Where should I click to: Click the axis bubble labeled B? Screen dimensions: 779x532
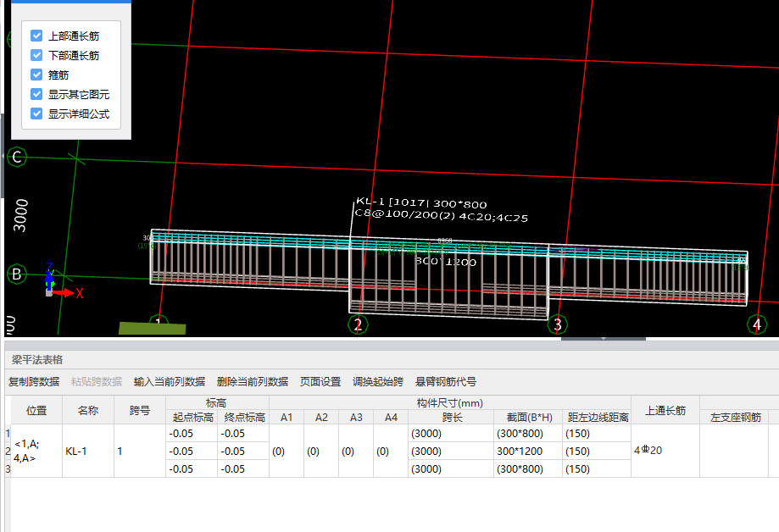coord(17,274)
